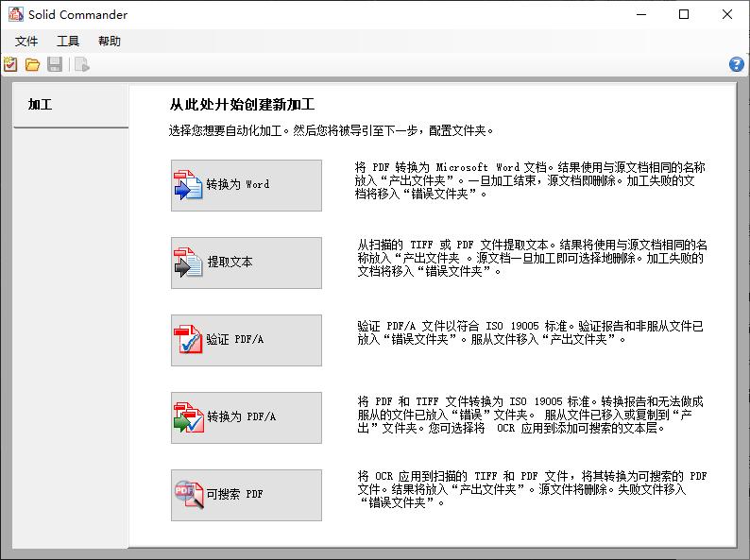
Task: Close the Solid Commander window
Action: tap(727, 14)
